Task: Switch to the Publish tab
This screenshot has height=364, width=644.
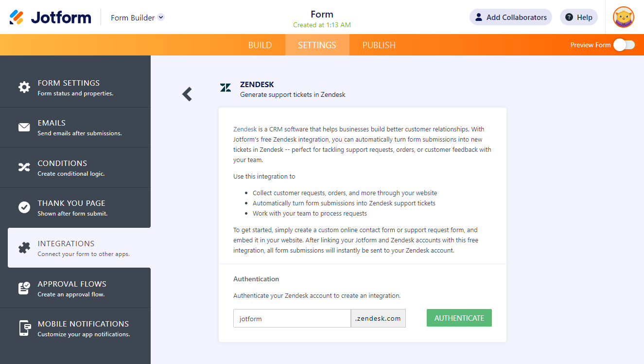Action: 379,45
